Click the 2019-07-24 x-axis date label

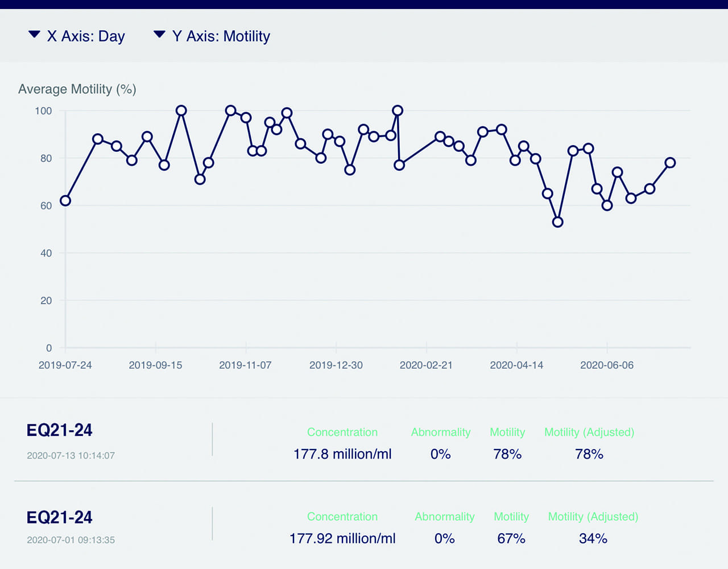pos(65,365)
